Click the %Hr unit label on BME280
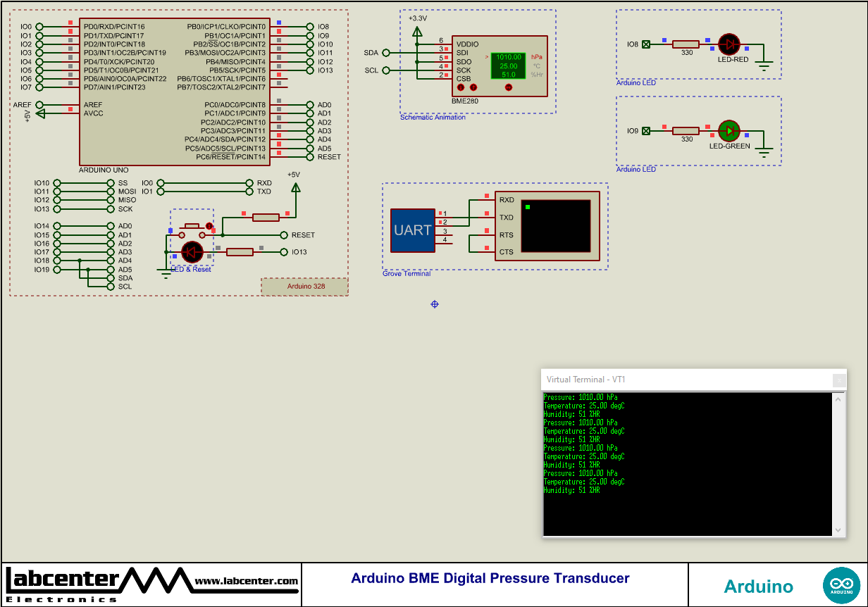Screen dimensions: 868x607 pyautogui.click(x=537, y=75)
